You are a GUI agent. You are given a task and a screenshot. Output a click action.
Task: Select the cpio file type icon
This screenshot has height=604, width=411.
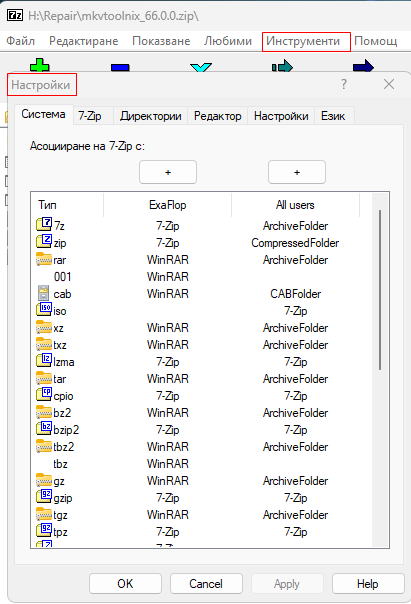44,394
